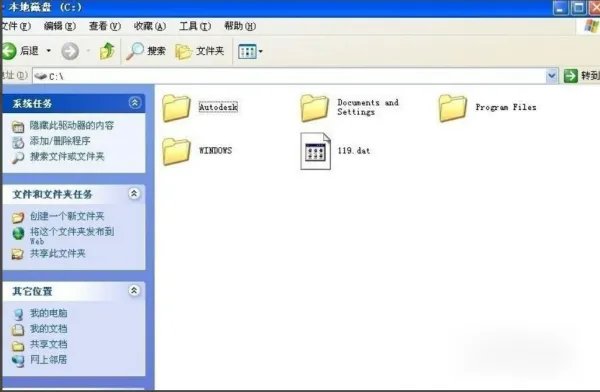Click the C:\ address bar field
The image size is (600, 392).
click(289, 76)
